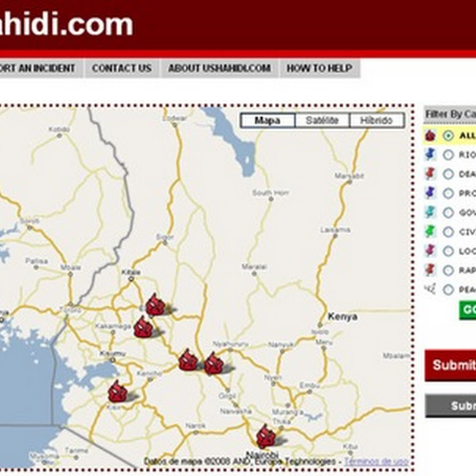The width and height of the screenshot is (476, 476).
Task: Select the CIV category radio button
Action: click(448, 232)
